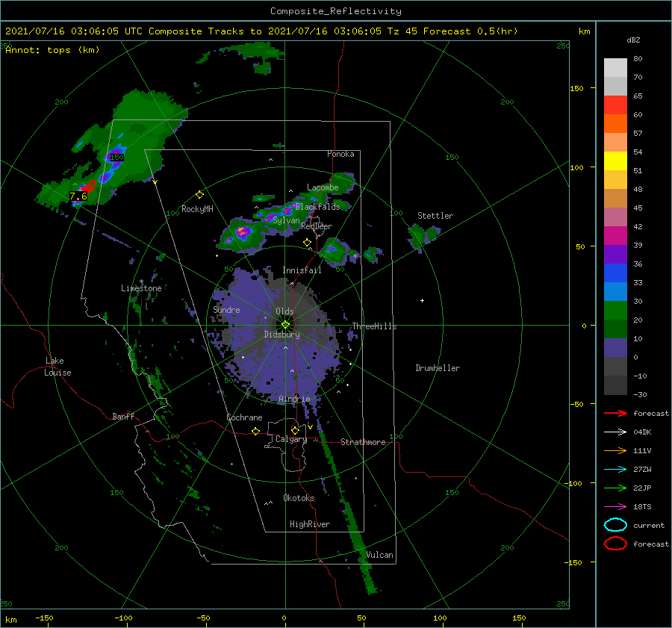Click the cyan 27ZW arrow in legend
Screen dimensions: 672x628
tap(615, 470)
